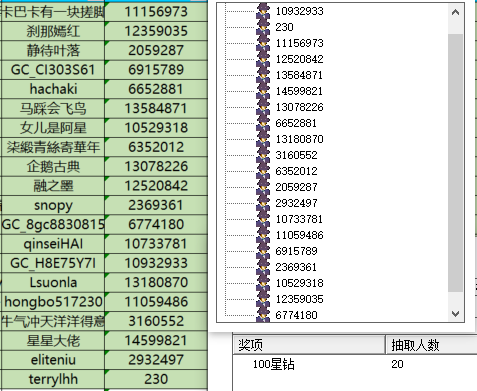Image resolution: width=477 pixels, height=391 pixels.
Task: Select spreadsheet cell eliteniu
Action: [53, 360]
